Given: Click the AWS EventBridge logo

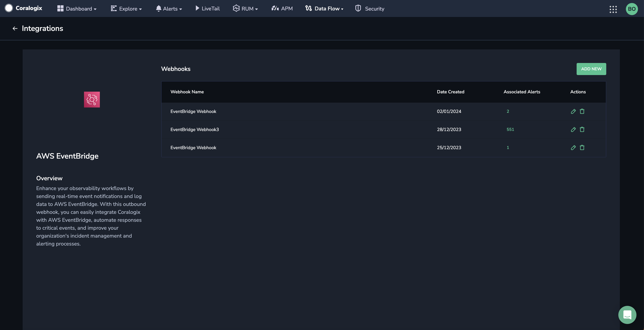Looking at the screenshot, I should click(92, 99).
